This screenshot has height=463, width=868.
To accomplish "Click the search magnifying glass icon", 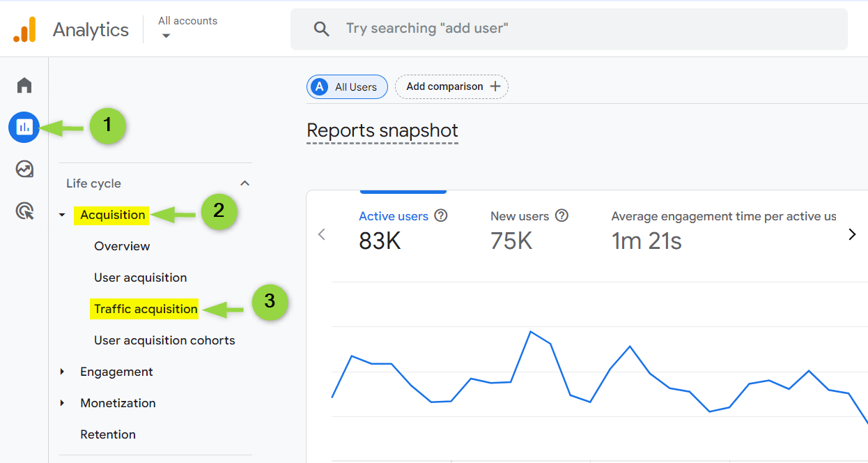I will [x=321, y=29].
